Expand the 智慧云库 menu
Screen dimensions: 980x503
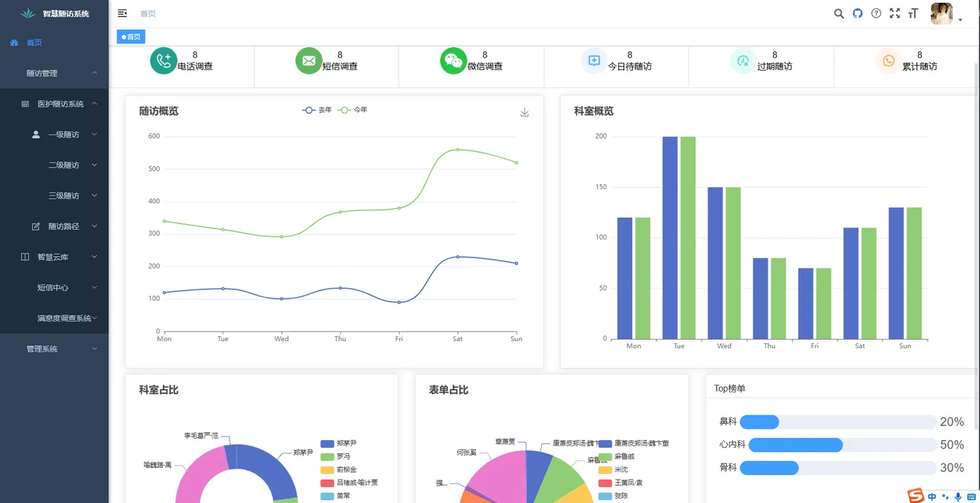(54, 257)
